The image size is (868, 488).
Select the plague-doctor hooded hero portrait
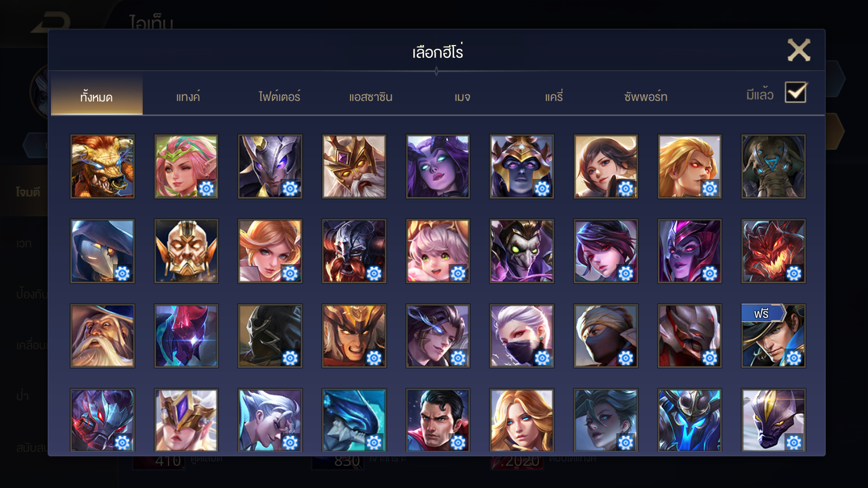[x=103, y=251]
